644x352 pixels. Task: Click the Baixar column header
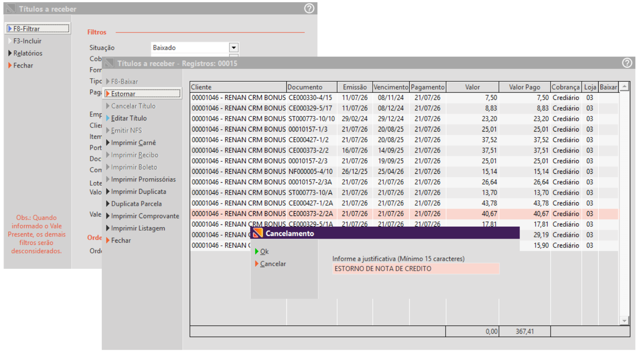tap(608, 87)
